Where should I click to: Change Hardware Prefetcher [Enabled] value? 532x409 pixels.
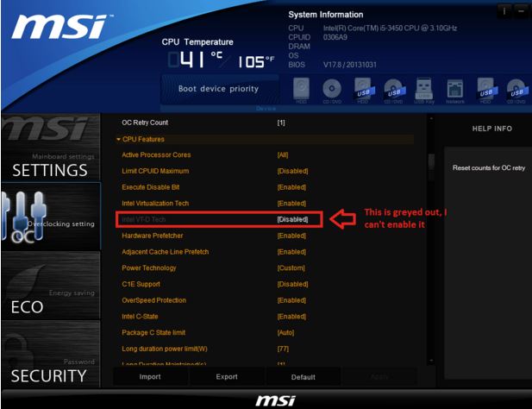291,236
